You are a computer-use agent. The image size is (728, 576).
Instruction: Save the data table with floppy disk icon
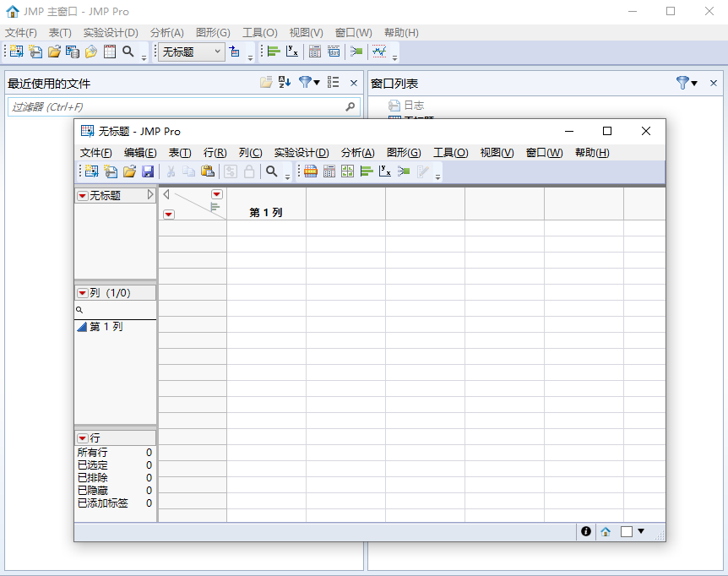(148, 171)
